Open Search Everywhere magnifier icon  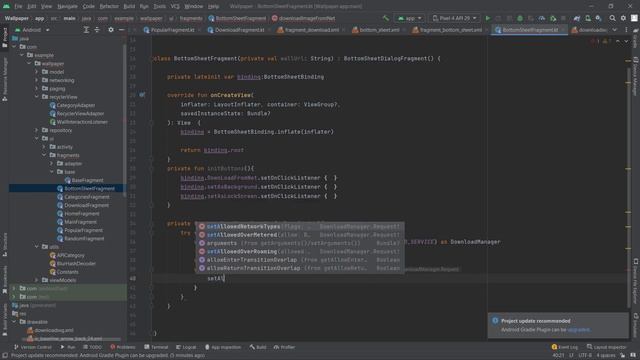[613, 18]
